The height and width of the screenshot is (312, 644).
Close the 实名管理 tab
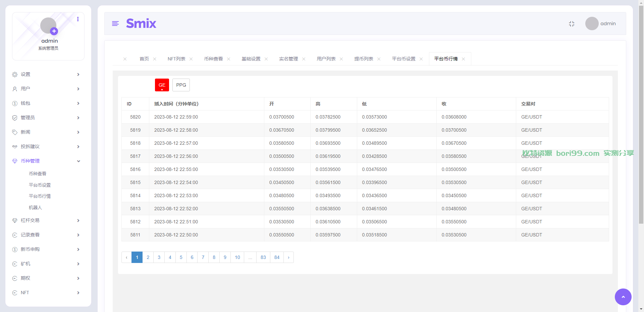point(304,59)
